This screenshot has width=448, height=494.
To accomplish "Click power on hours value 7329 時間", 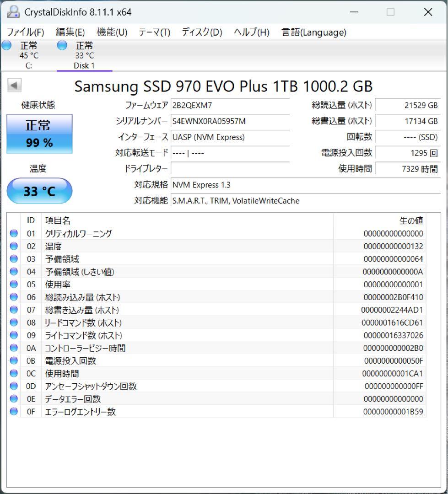I will coord(408,169).
